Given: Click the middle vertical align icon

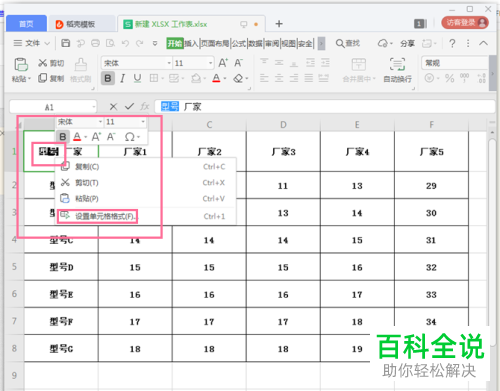Looking at the screenshot, I should (x=279, y=62).
